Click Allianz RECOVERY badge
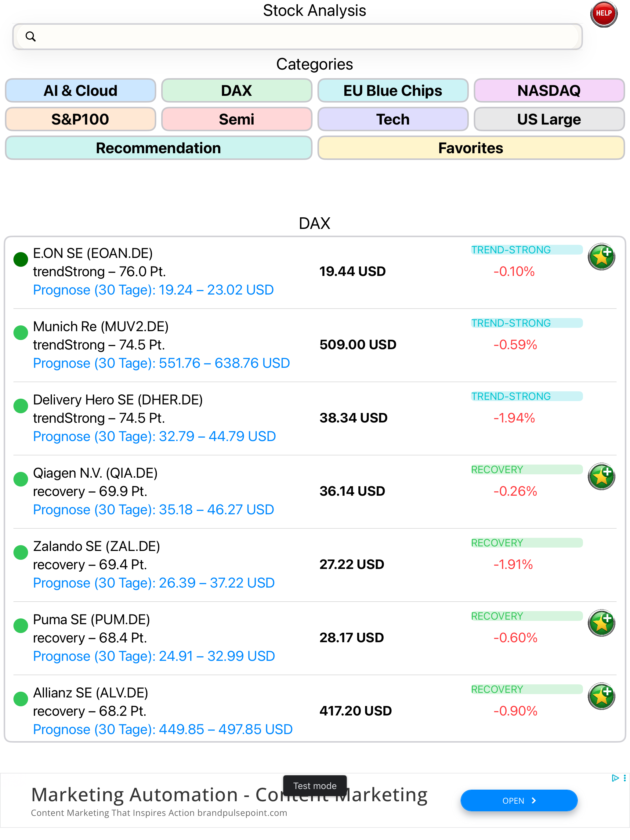Image resolution: width=630 pixels, height=840 pixels. pos(526,690)
